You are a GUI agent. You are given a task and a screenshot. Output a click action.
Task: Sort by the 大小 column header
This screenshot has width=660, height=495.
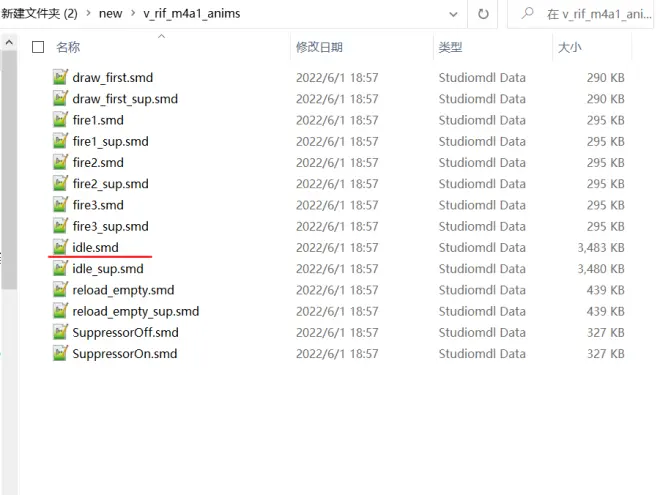pyautogui.click(x=570, y=47)
